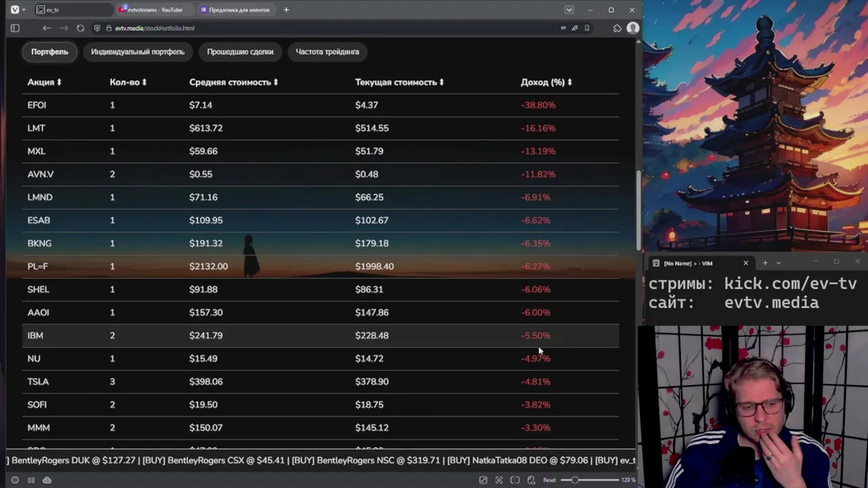Select the Портфель tab
The image size is (868, 488).
50,52
